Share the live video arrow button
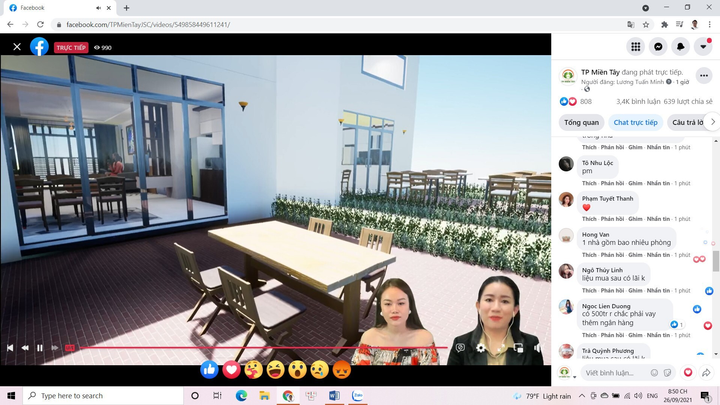720x405 pixels. pyautogui.click(x=706, y=373)
